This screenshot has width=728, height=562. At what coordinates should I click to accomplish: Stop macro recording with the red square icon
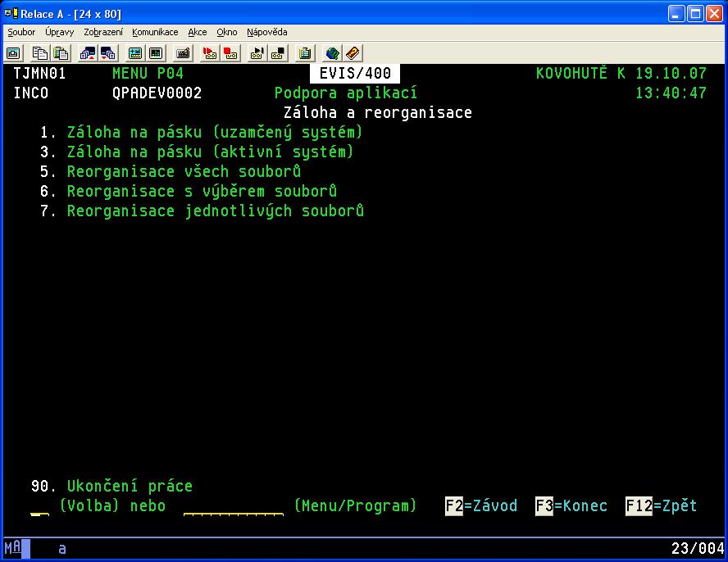tap(230, 53)
